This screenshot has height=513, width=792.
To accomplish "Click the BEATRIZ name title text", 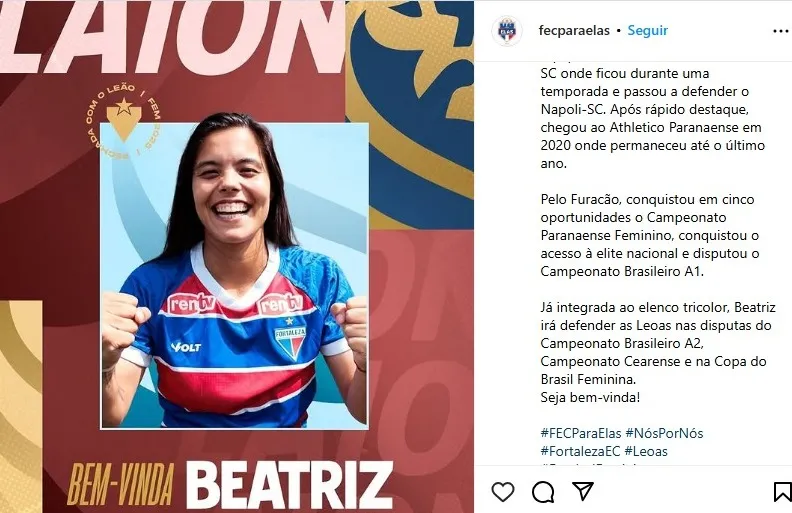I will coord(289,485).
